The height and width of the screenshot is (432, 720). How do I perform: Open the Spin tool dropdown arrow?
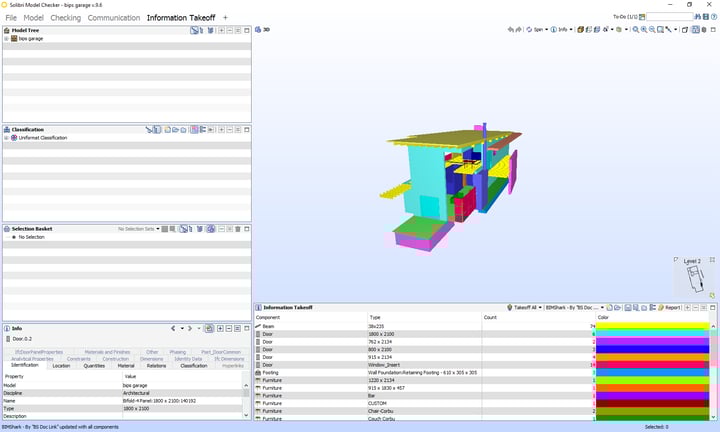546,29
